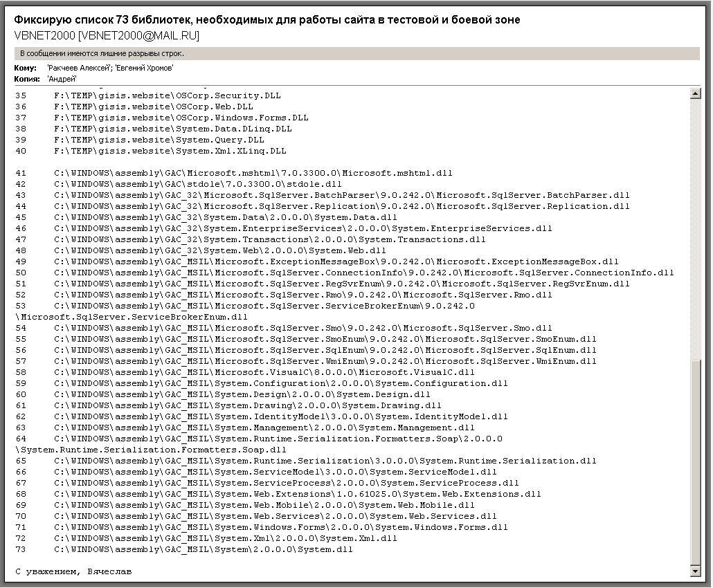Viewport: 713px width, 588px height.
Task: Click sender VBNET2000@MAIL.RU
Action: tap(107, 35)
